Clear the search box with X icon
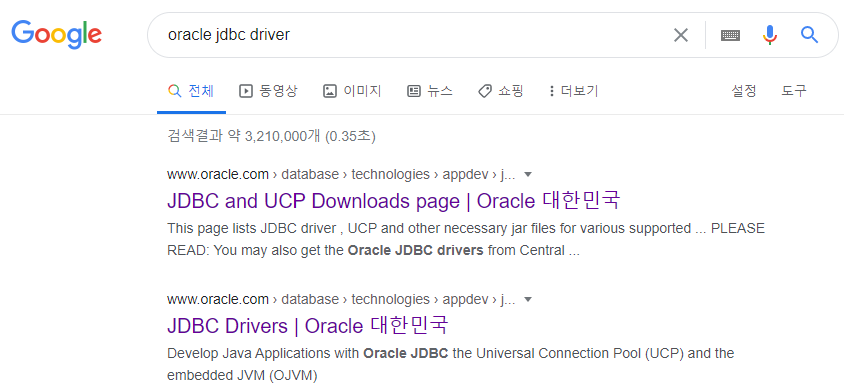 click(681, 36)
